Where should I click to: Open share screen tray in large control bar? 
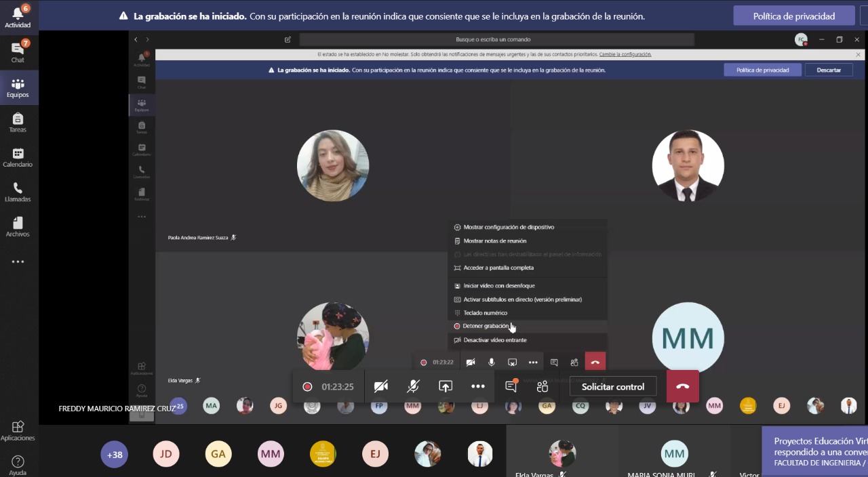(446, 386)
